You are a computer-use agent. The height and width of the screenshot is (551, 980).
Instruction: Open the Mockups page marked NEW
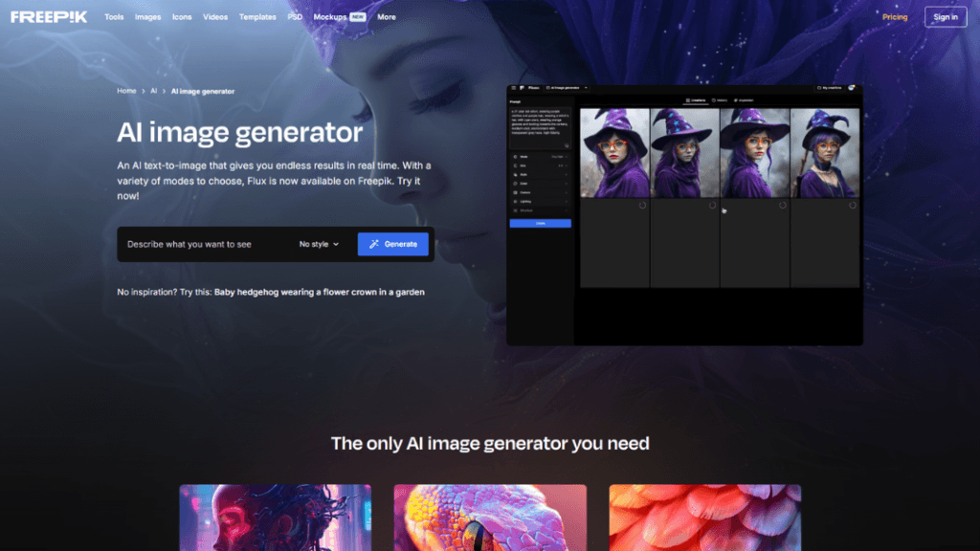pos(332,17)
